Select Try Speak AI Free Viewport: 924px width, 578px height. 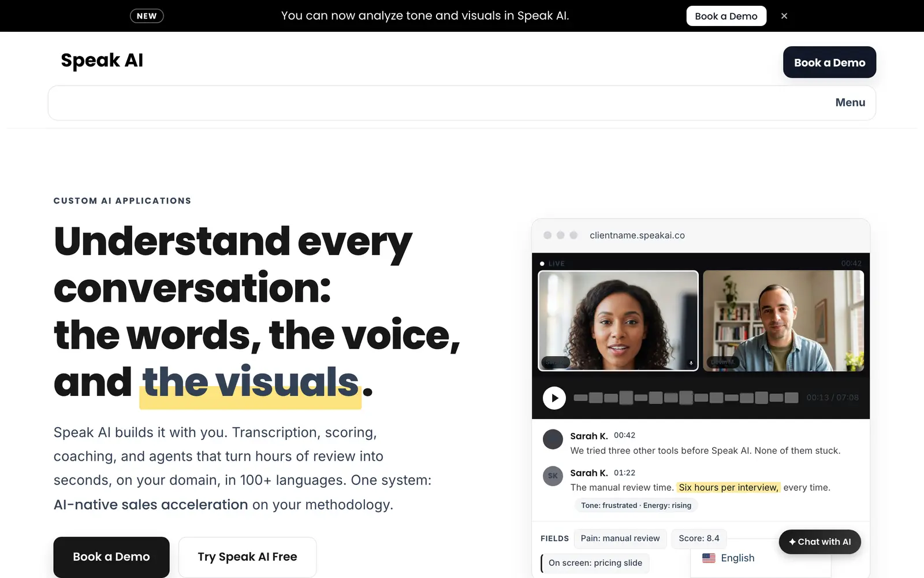[247, 557]
